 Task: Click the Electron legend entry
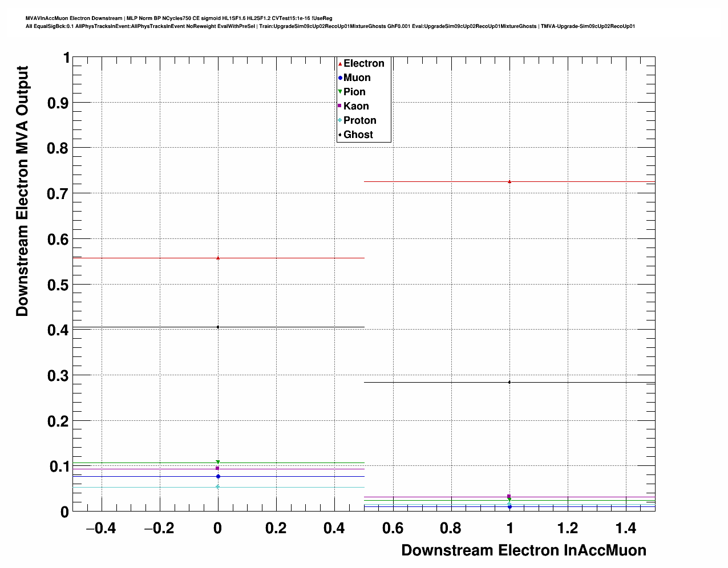pyautogui.click(x=361, y=63)
